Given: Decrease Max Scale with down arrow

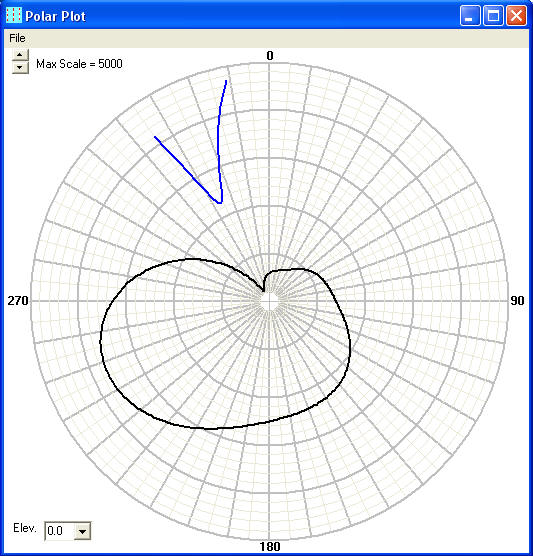Looking at the screenshot, I should (20, 67).
